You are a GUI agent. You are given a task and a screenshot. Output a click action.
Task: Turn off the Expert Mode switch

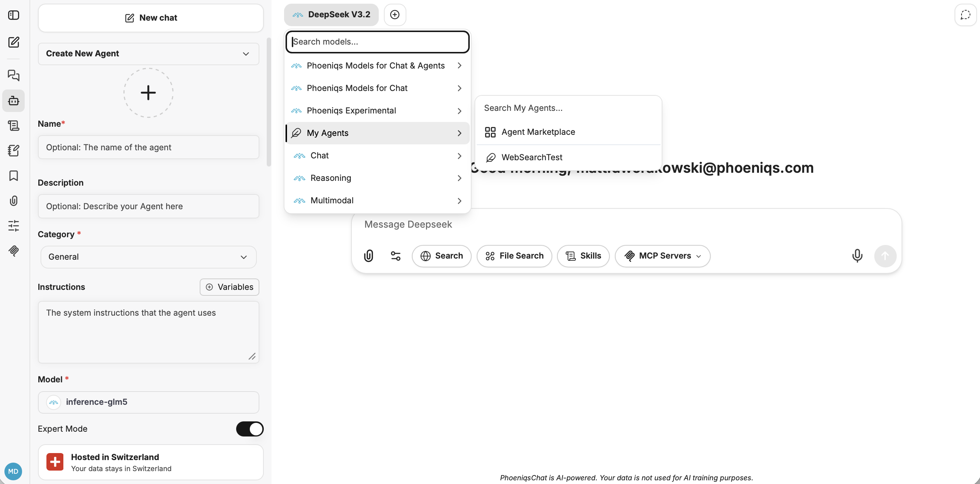tap(249, 429)
